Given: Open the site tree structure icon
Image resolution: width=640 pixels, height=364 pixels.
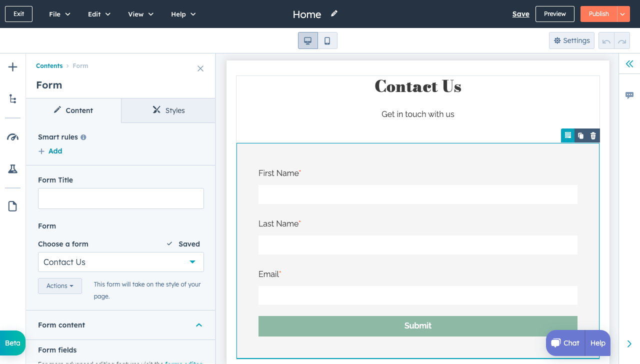Looking at the screenshot, I should 13,98.
